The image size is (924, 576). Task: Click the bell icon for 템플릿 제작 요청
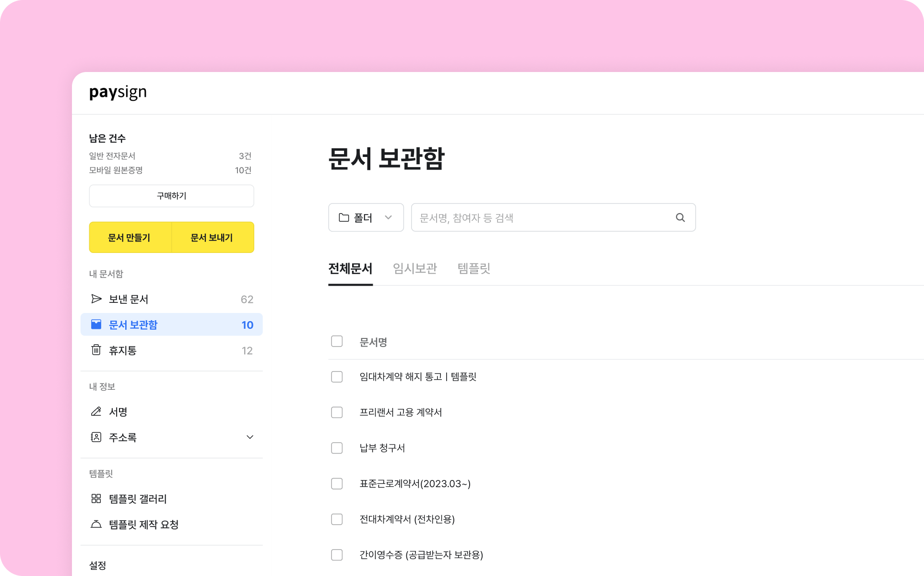pos(96,524)
